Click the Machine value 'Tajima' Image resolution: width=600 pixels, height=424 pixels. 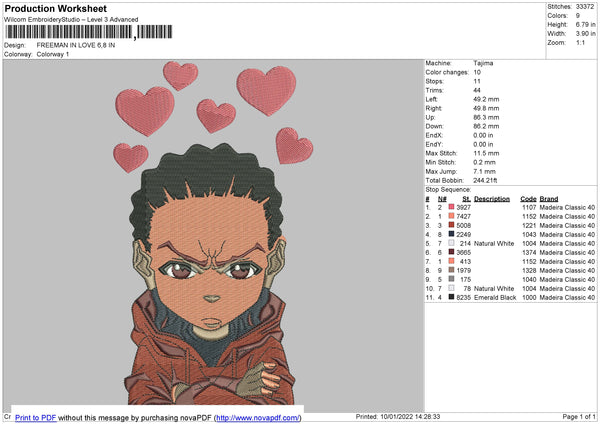click(483, 63)
